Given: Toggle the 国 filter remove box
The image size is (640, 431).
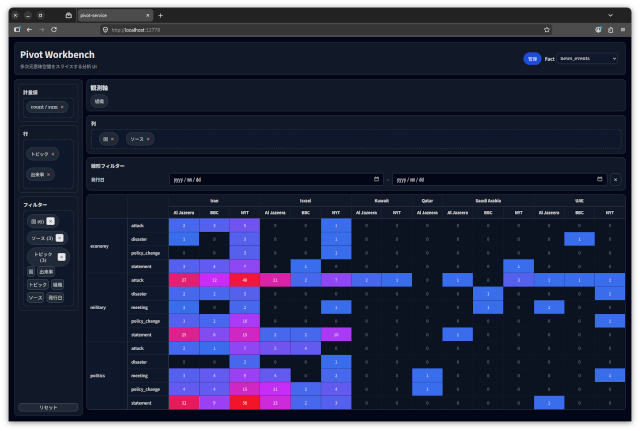Looking at the screenshot, I should click(x=51, y=221).
